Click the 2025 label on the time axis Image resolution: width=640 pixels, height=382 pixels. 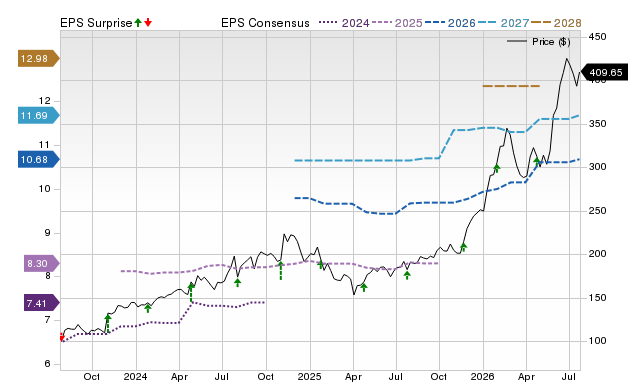[x=309, y=376]
